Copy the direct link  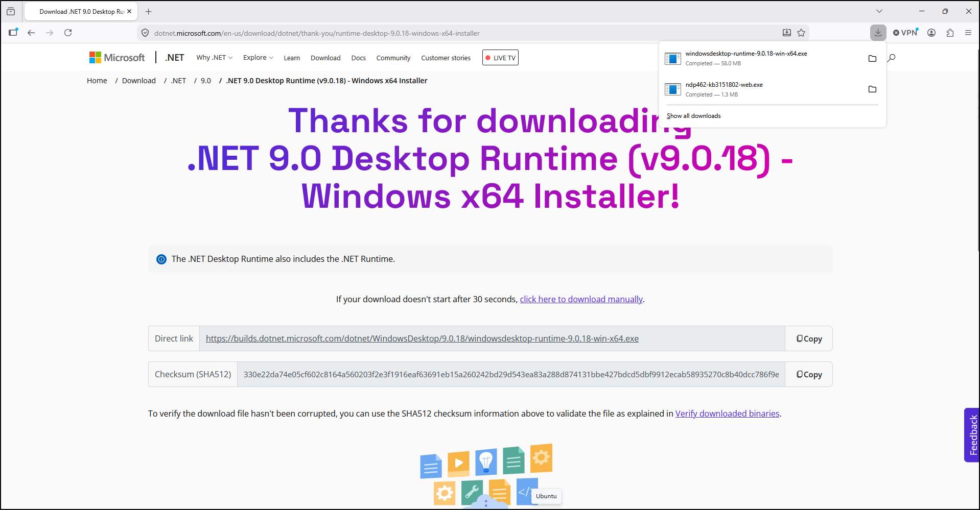tap(809, 338)
